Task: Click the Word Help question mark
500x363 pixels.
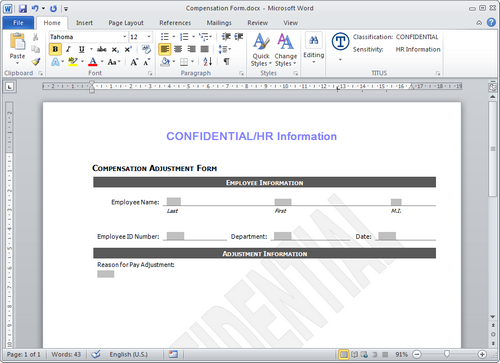Action: (491, 22)
